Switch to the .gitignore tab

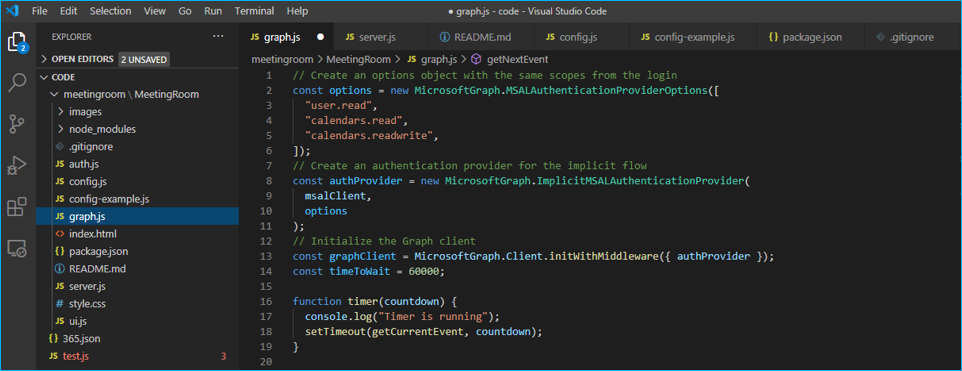click(912, 37)
